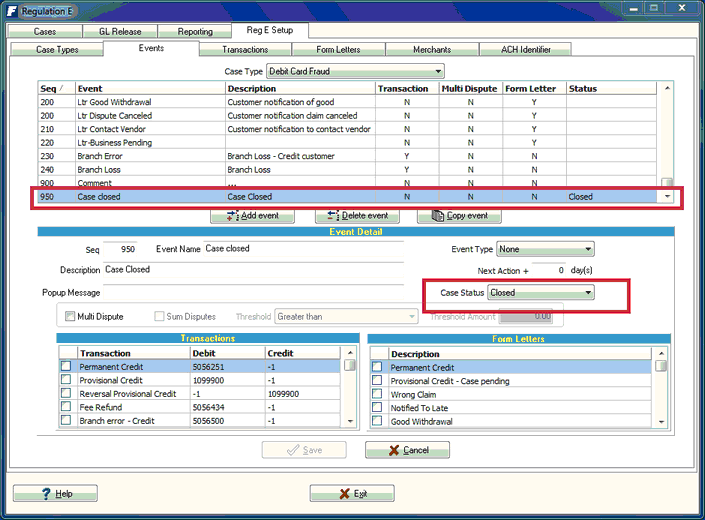
Task: Select the Branch Loss event row
Action: coord(347,169)
